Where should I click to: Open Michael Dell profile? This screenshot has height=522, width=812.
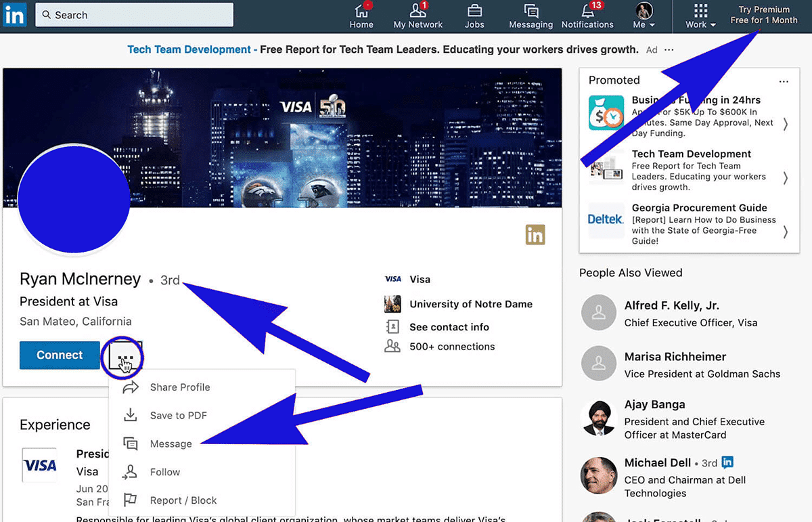pos(658,463)
